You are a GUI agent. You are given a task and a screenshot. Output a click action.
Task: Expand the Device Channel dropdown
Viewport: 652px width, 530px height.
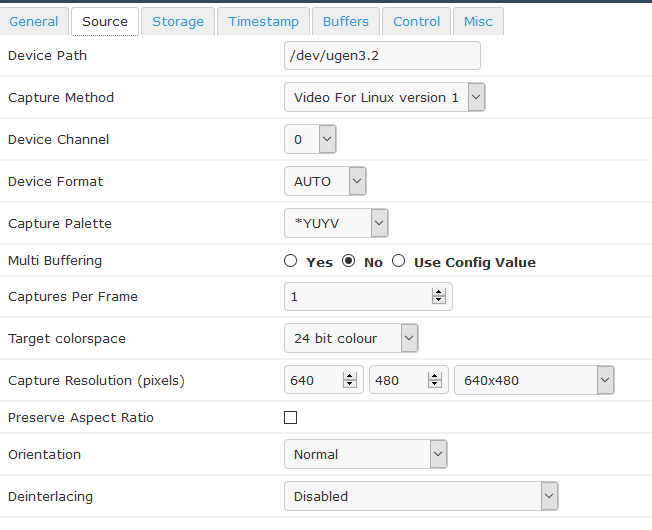click(x=310, y=139)
